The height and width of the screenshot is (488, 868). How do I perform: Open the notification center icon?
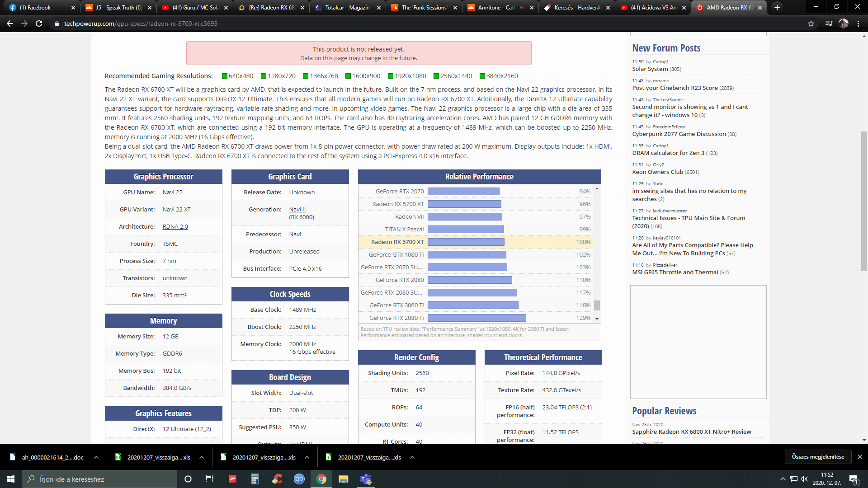[x=854, y=479]
